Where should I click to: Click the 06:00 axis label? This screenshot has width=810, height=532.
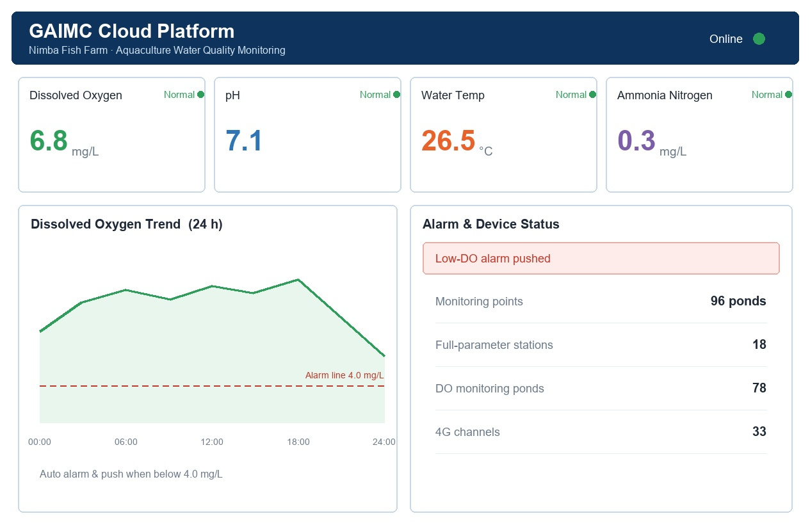coord(126,442)
